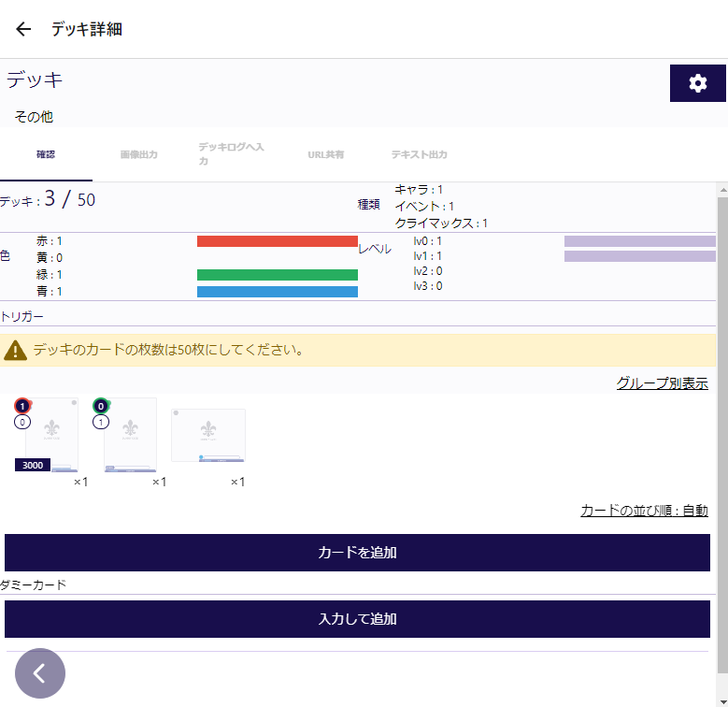
Task: Click scrollbar down arrow
Action: click(x=723, y=701)
